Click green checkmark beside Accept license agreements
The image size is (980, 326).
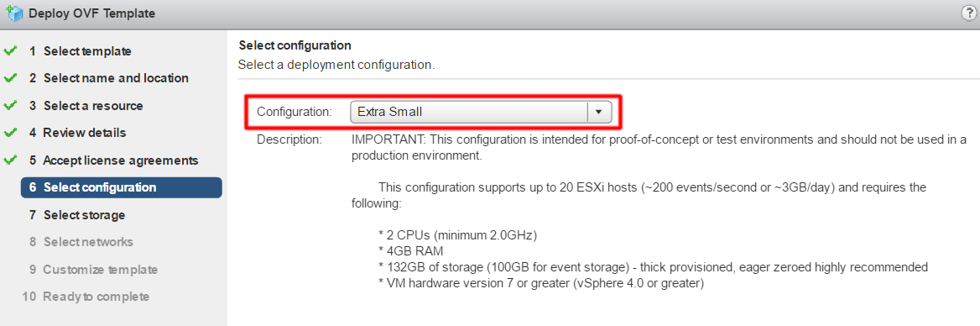10,160
